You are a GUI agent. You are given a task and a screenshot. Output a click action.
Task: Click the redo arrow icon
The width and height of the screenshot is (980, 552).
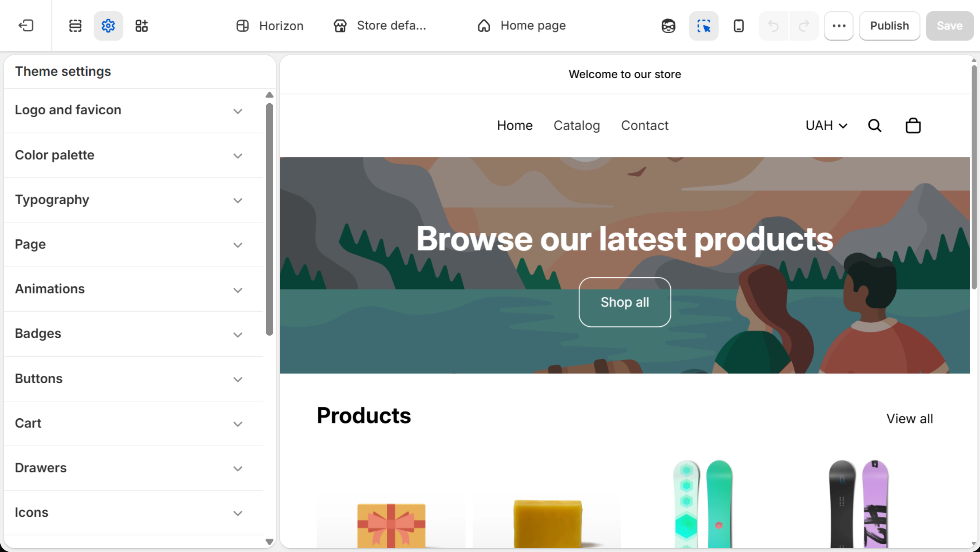point(804,26)
